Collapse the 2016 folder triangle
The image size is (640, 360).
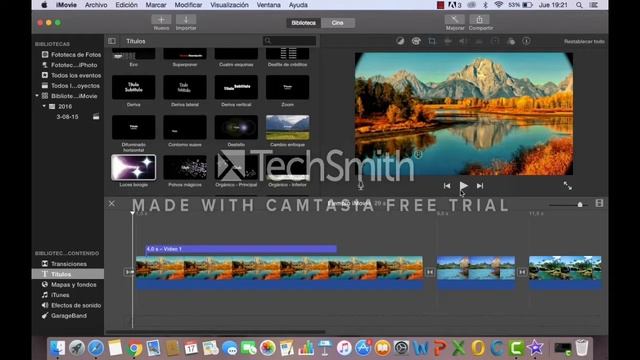[44, 106]
